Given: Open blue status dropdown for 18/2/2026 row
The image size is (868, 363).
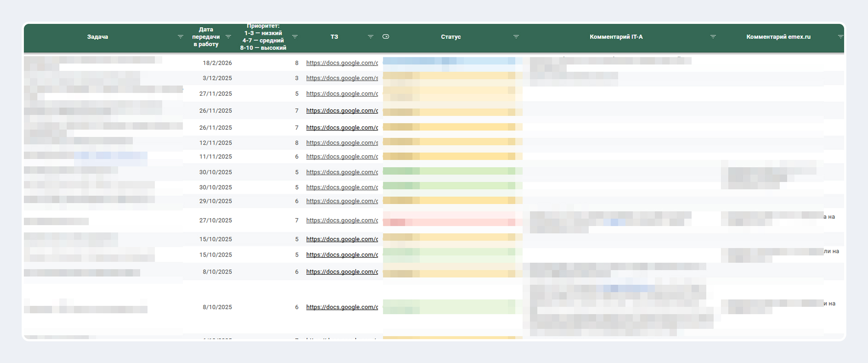Looking at the screenshot, I should coord(452,61).
